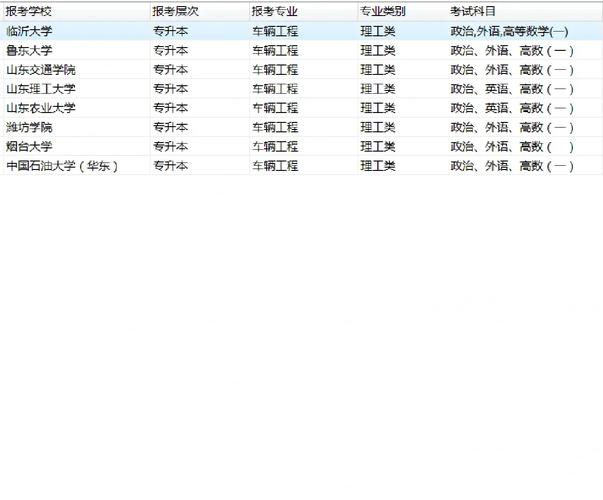The width and height of the screenshot is (603, 500).
Task: Click 理工类 in the 山东农业大学 row
Action: (x=378, y=108)
